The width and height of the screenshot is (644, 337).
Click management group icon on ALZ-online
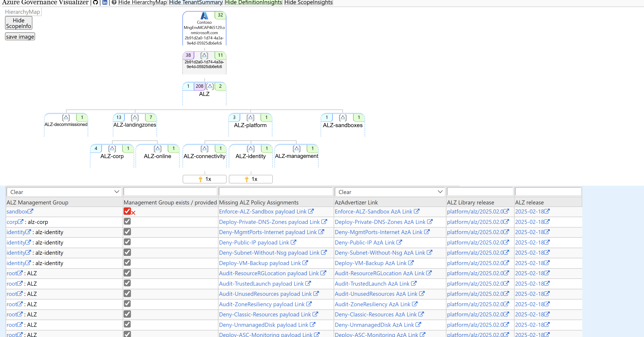pos(158,149)
